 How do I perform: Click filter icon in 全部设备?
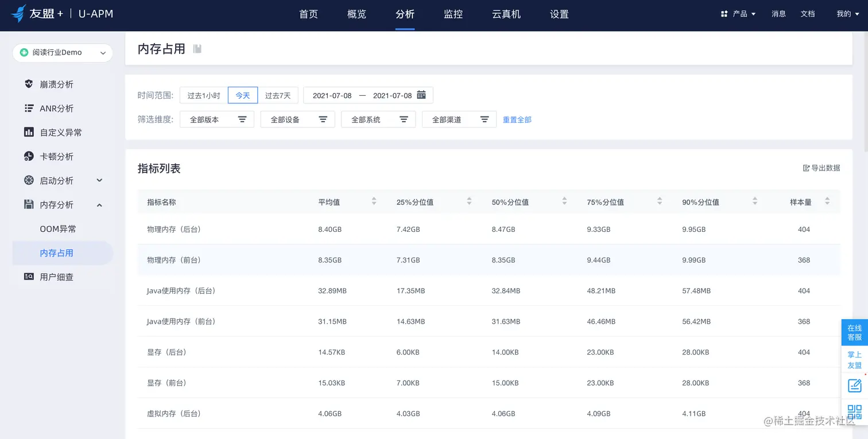pyautogui.click(x=323, y=119)
